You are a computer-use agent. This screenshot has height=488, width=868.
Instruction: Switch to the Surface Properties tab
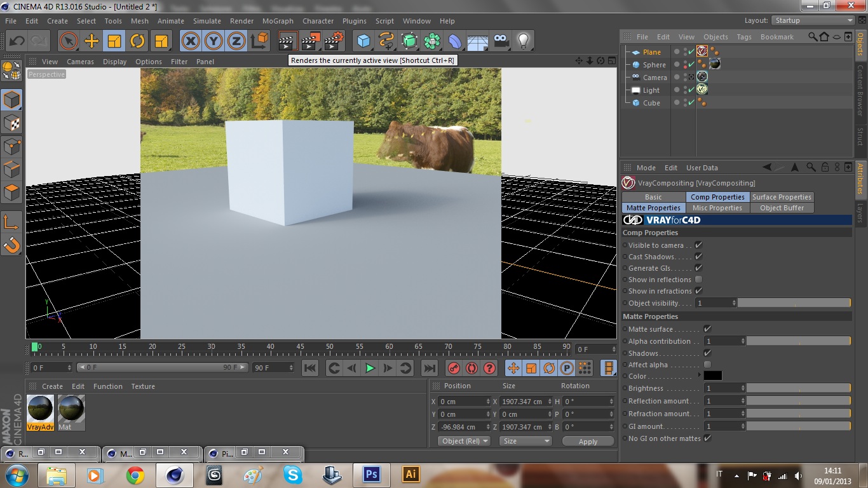tap(782, 197)
